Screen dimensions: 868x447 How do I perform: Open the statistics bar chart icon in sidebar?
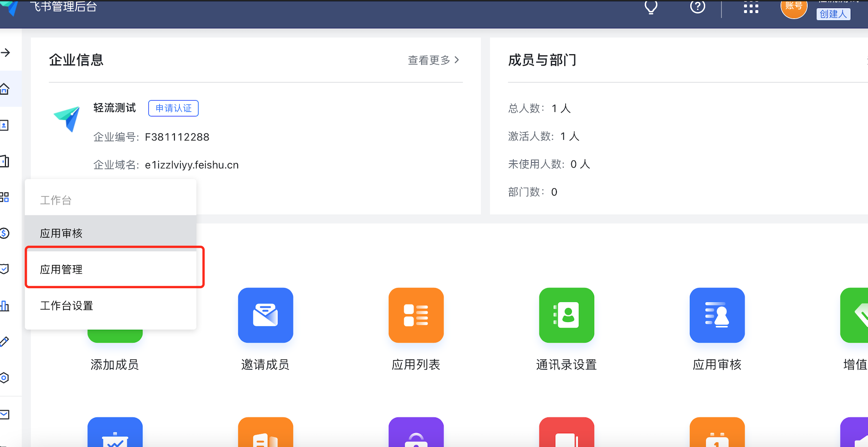5,305
